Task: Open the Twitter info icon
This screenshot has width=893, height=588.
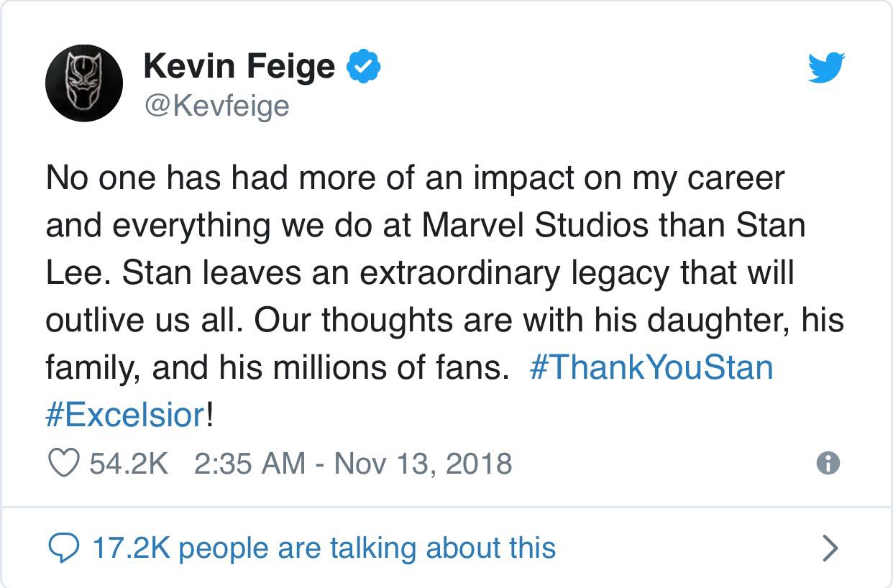Action: [828, 463]
